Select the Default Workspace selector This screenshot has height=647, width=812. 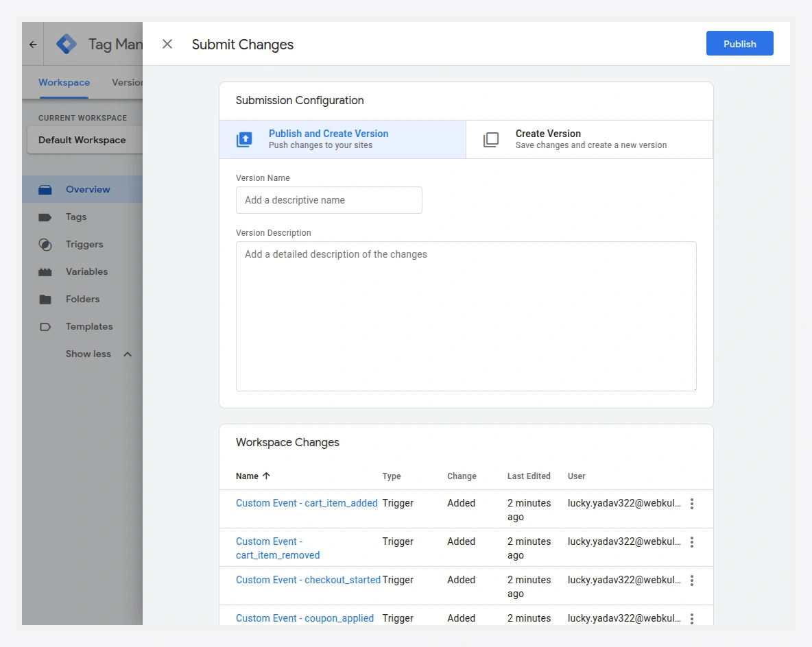(x=85, y=141)
